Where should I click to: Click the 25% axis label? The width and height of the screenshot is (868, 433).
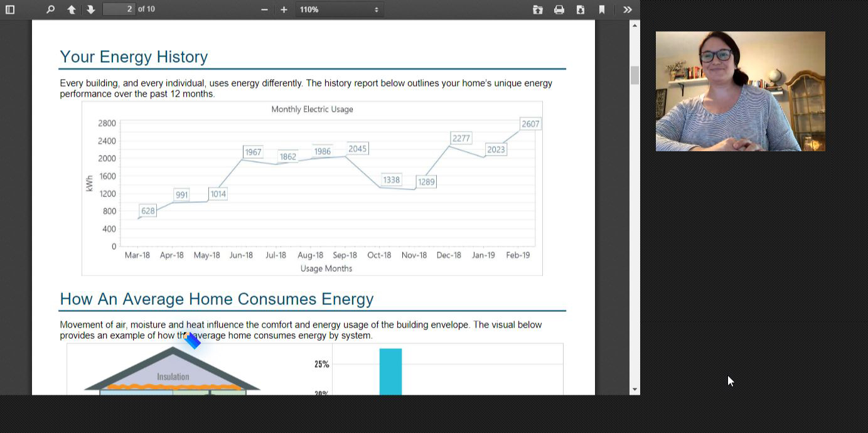(x=321, y=364)
